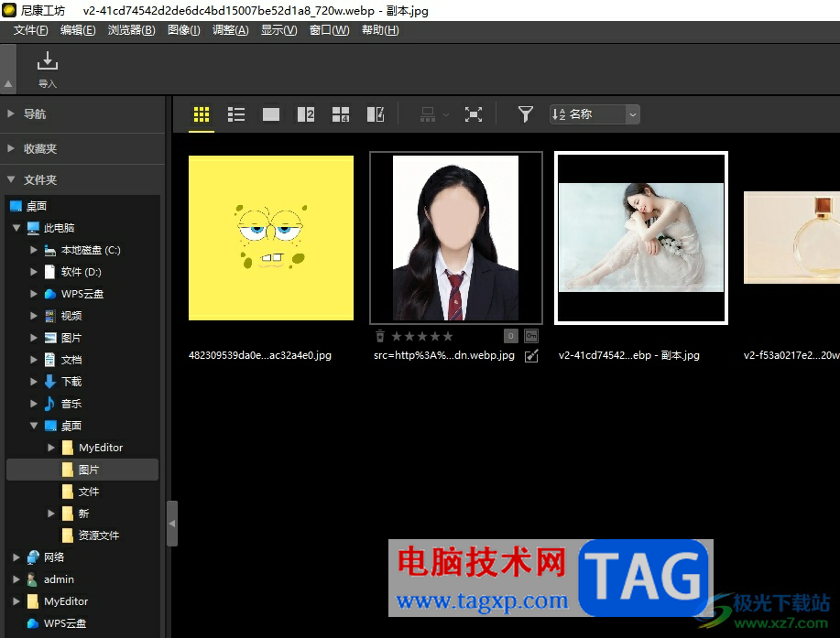This screenshot has height=638, width=840.
Task: Open the 窗口(W) menu
Action: pyautogui.click(x=329, y=30)
